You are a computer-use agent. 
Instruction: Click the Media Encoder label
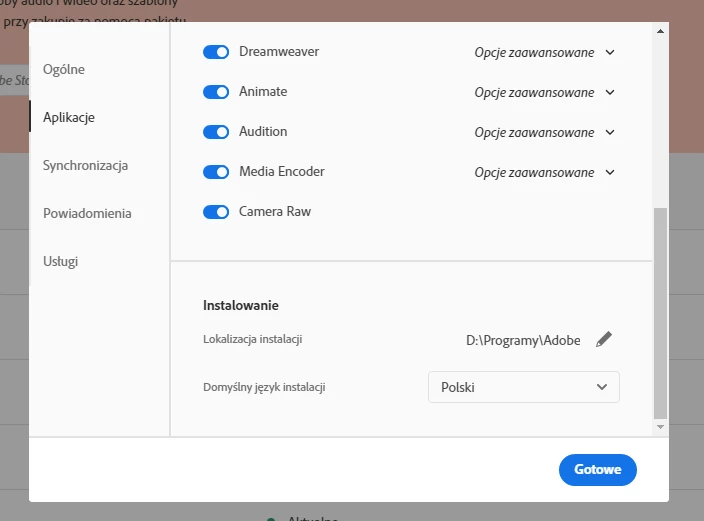click(282, 172)
